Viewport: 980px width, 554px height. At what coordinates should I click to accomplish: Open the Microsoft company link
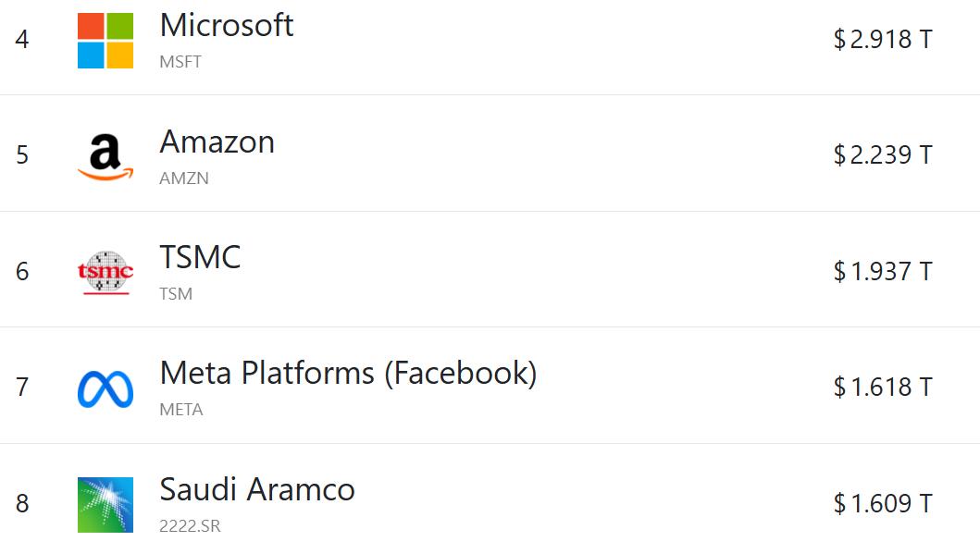click(x=227, y=26)
